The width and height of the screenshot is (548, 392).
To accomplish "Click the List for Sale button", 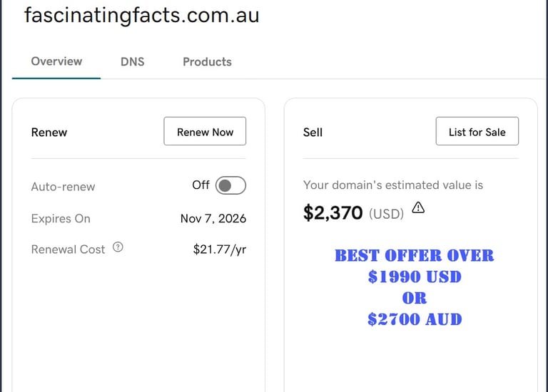I will point(477,132).
